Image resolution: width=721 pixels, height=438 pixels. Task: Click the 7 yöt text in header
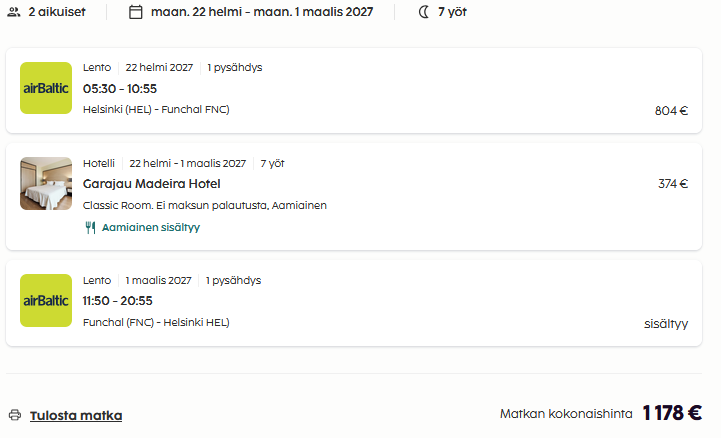(x=452, y=12)
